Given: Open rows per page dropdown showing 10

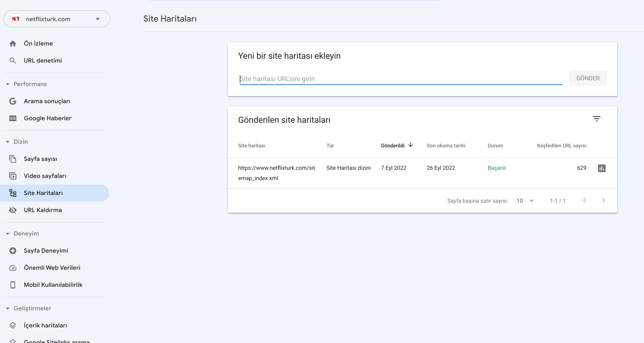Looking at the screenshot, I should [x=525, y=201].
